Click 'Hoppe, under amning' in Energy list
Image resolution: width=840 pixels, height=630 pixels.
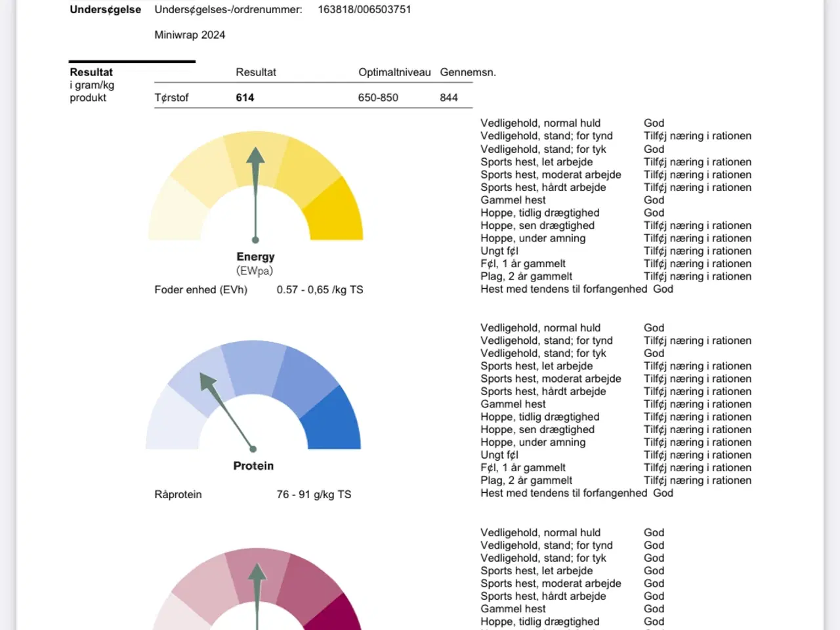533,238
